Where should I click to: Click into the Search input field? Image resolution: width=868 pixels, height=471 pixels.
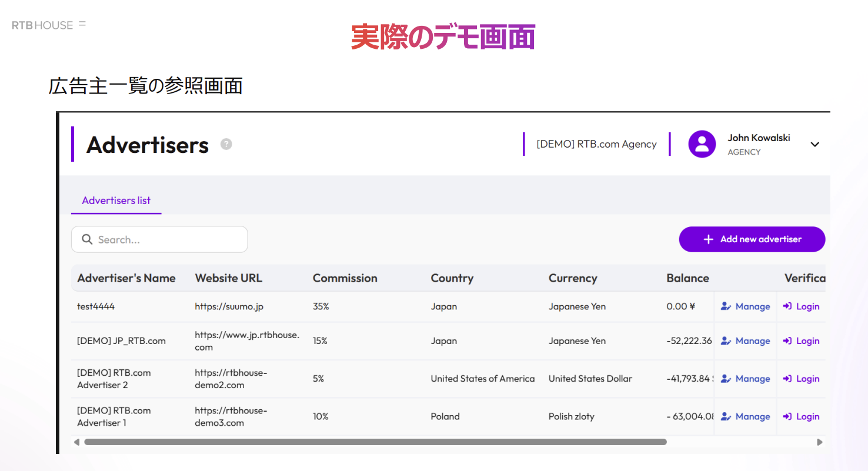click(168, 239)
